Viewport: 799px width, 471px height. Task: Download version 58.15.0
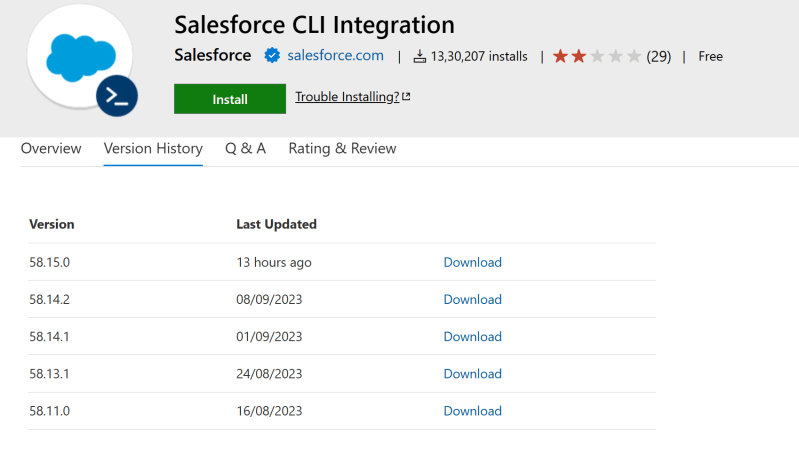[x=472, y=262]
